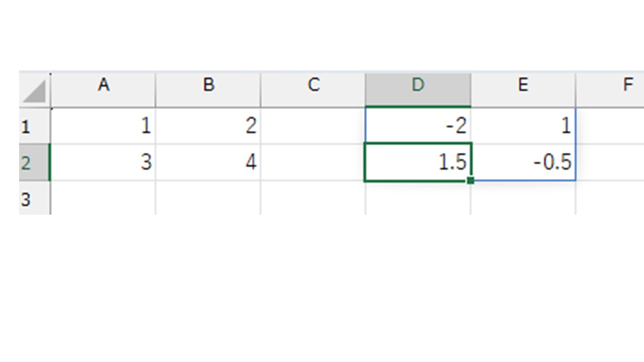The width and height of the screenshot is (644, 362).
Task: Select row 2 header
Action: click(35, 162)
